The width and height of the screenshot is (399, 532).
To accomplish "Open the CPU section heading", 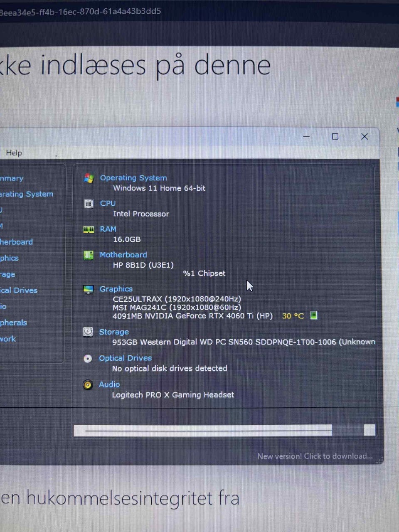I will [108, 203].
